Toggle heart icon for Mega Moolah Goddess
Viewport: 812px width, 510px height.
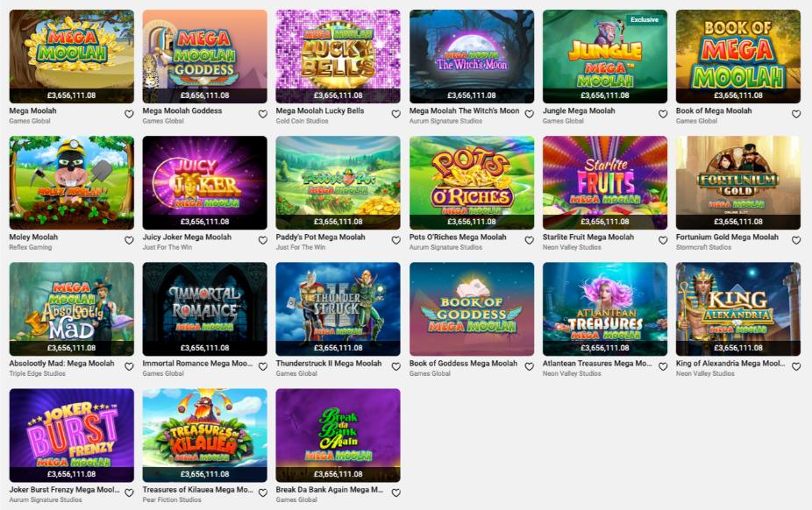point(262,114)
